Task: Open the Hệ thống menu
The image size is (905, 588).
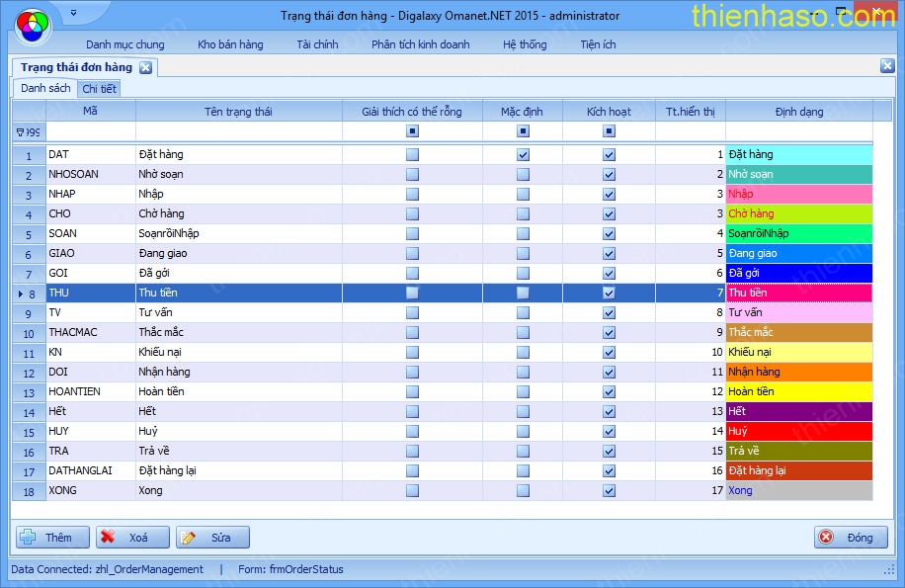Action: (525, 44)
